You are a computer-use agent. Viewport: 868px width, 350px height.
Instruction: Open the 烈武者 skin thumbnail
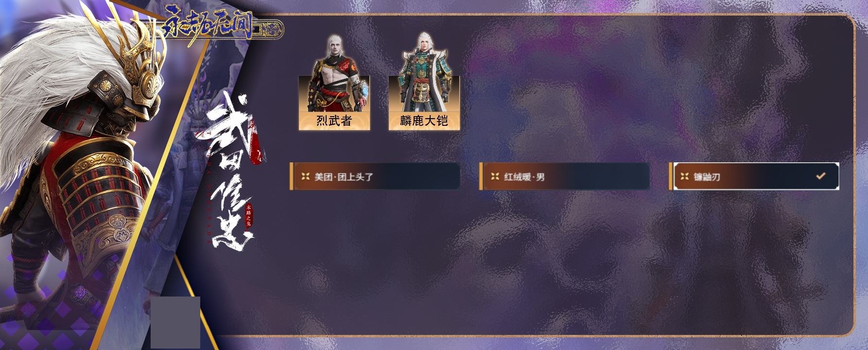[x=334, y=82]
